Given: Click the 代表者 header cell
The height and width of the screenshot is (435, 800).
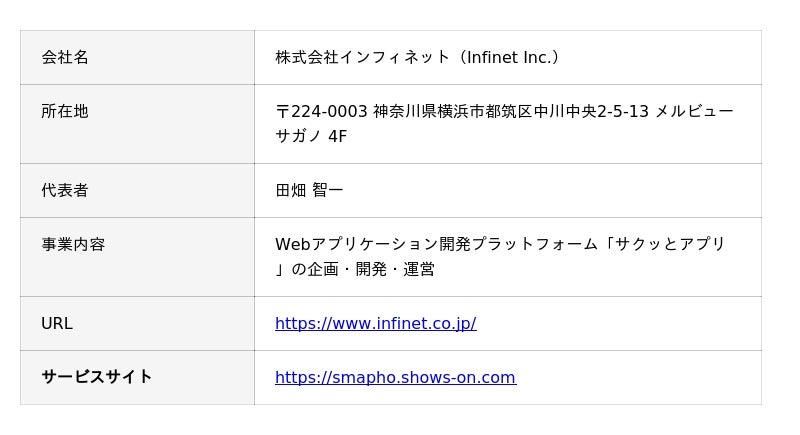Looking at the screenshot, I should (65, 190).
